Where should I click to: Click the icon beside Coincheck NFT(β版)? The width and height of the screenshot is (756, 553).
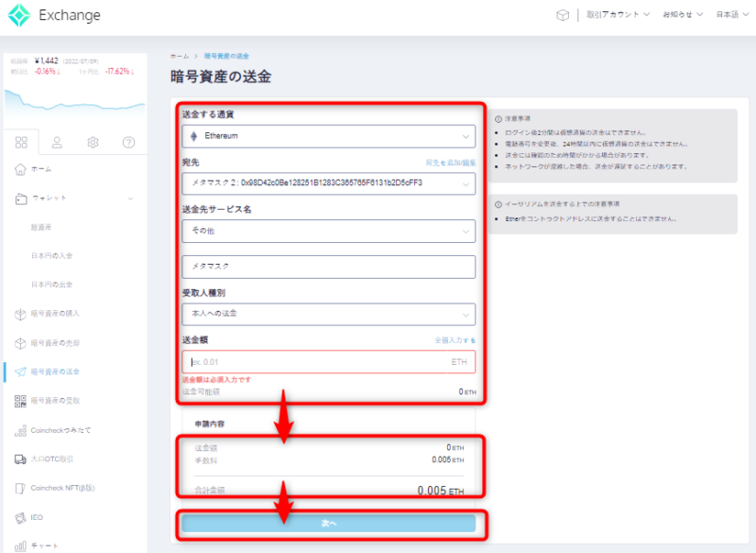(20, 489)
